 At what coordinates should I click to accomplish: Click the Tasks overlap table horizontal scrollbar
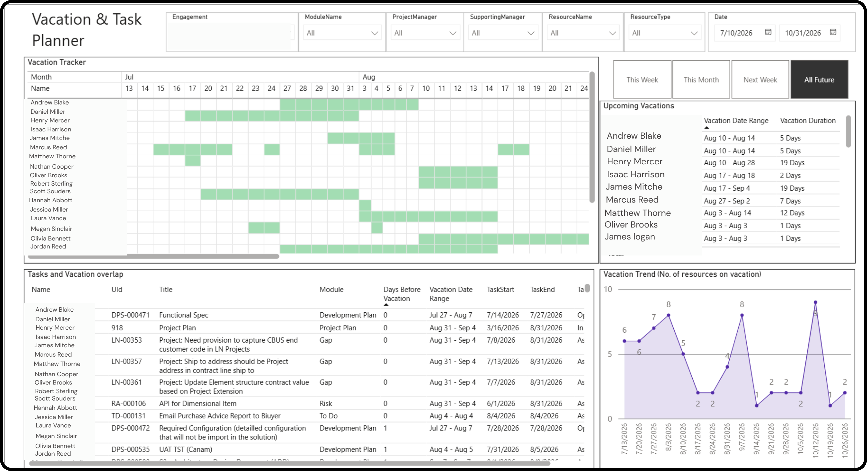click(290, 464)
